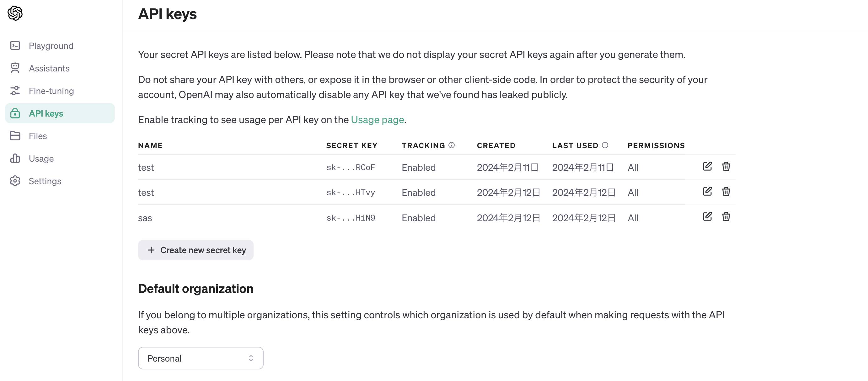This screenshot has width=868, height=381.
Task: Select the API keys sidebar item
Action: (x=46, y=113)
